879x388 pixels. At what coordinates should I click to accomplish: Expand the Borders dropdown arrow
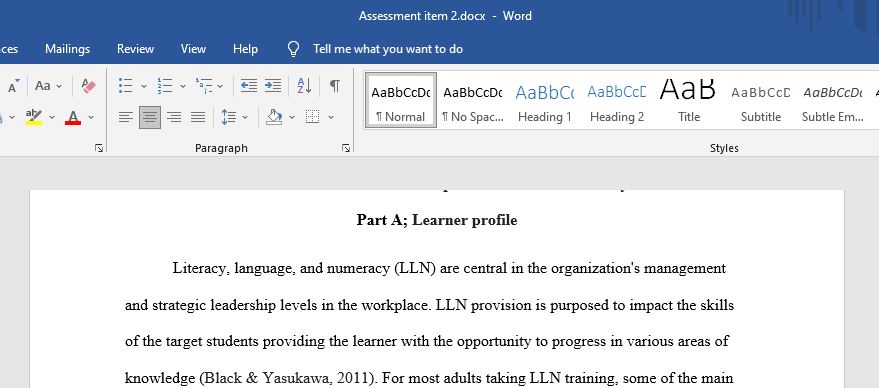(331, 117)
